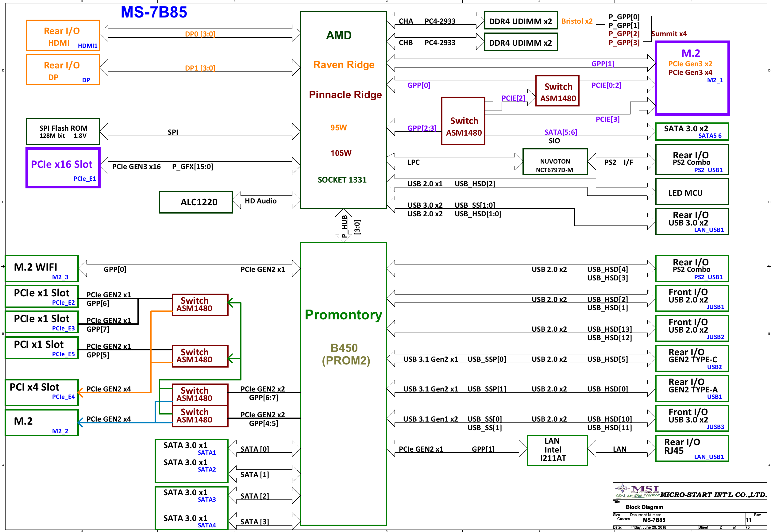Click the B450 (PROM2) label
771x532 pixels.
(346, 354)
